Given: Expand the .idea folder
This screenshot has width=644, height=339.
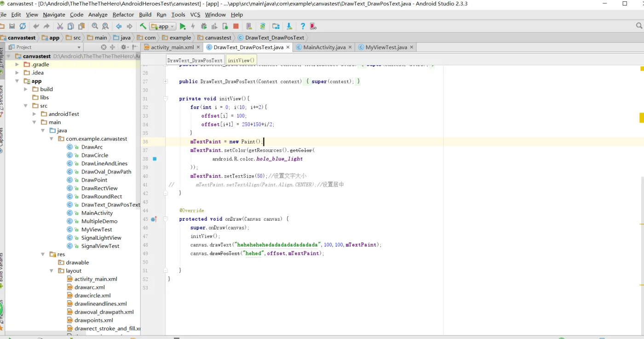Looking at the screenshot, I should pos(17,73).
